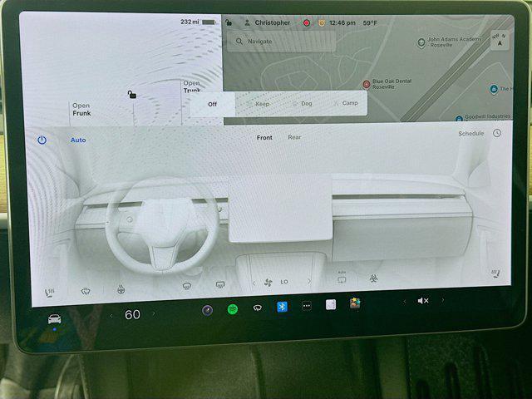Tap the map compass orientation button
The width and height of the screenshot is (532, 399).
coord(500,40)
